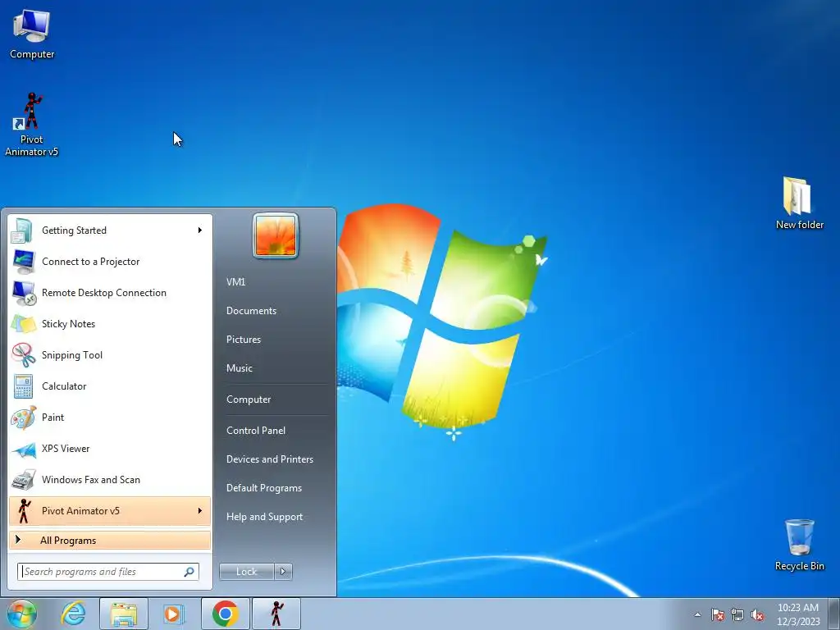Click the Windows Fax and Scan icon
This screenshot has width=840, height=630.
pyautogui.click(x=23, y=480)
